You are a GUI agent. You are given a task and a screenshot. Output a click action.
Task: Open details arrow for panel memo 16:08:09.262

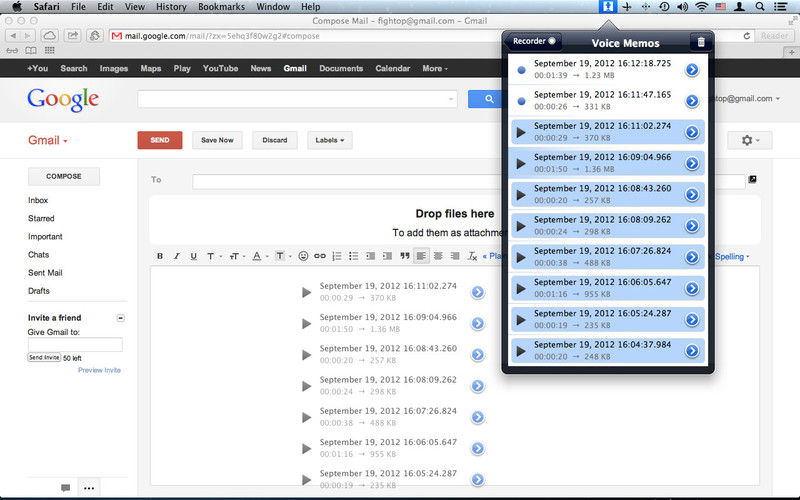coord(692,226)
